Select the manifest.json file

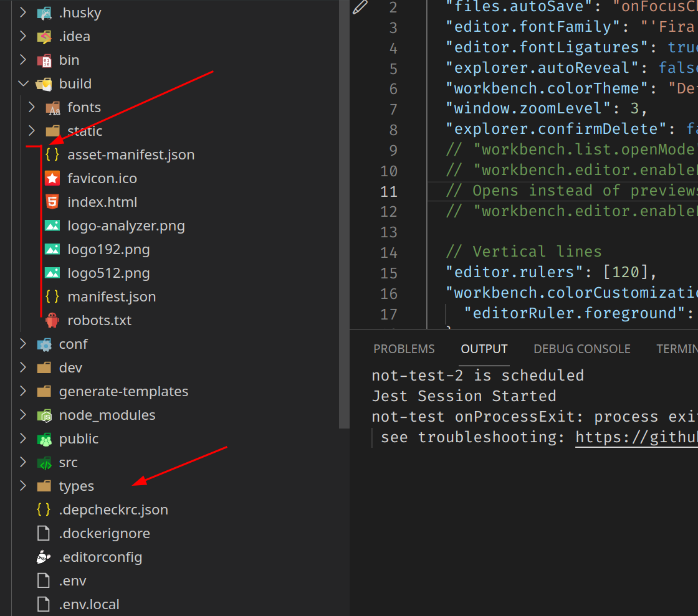pos(112,296)
